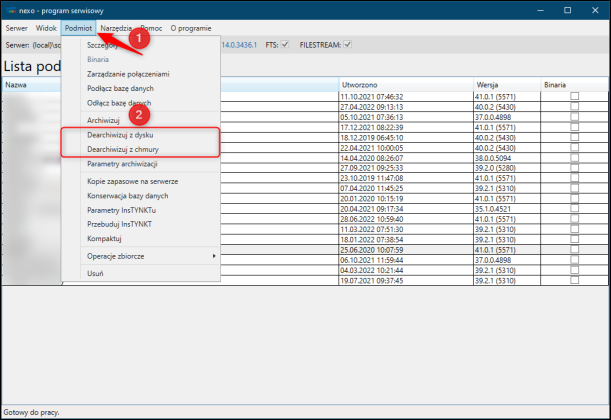This screenshot has width=611, height=420.
Task: Maximize the nexo program serwisowy window
Action: pyautogui.click(x=567, y=11)
